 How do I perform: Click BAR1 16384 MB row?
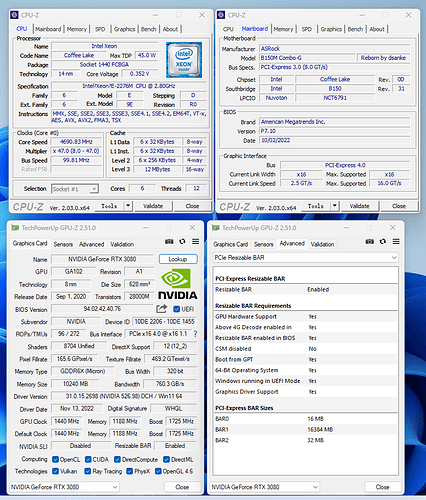click(x=306, y=429)
